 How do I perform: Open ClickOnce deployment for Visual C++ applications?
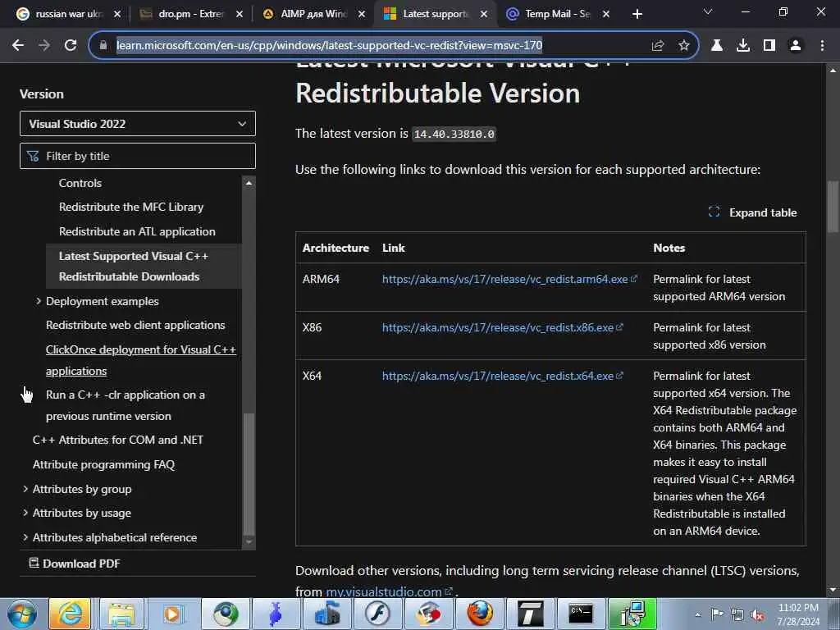141,360
